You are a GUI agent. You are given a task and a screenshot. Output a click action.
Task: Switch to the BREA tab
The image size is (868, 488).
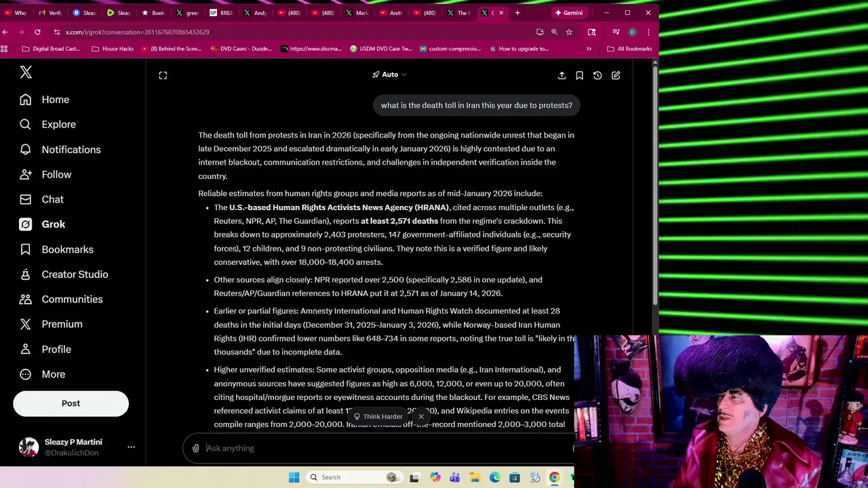(222, 12)
